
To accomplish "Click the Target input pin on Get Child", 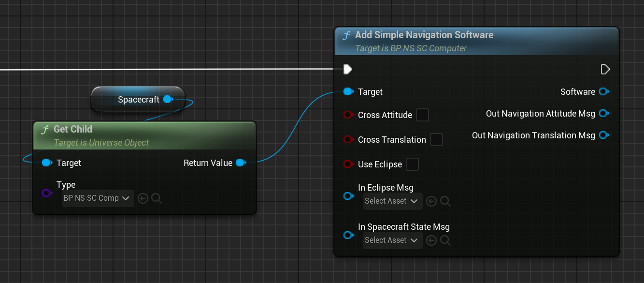I will coord(46,163).
